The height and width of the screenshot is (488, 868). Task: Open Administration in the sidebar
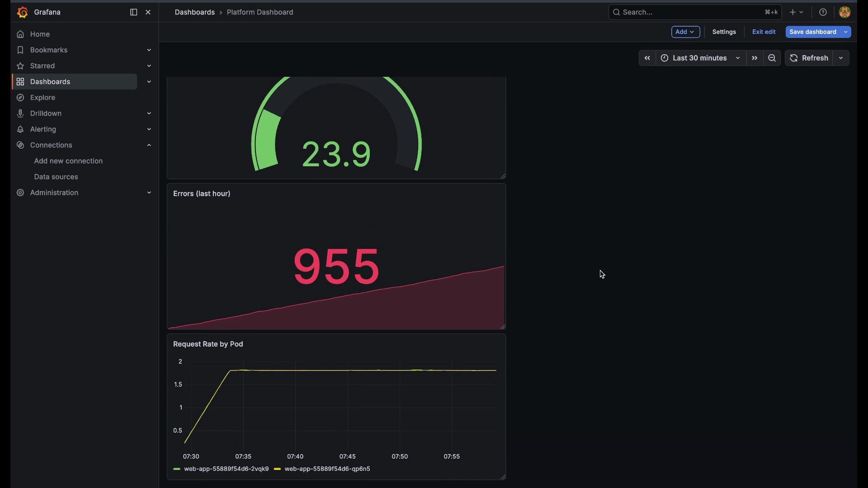[54, 192]
